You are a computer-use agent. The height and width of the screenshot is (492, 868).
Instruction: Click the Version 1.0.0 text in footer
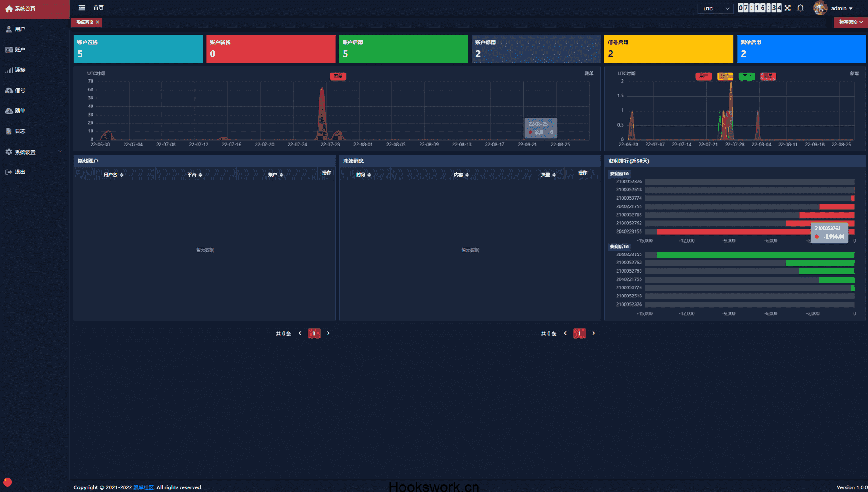[x=852, y=487]
